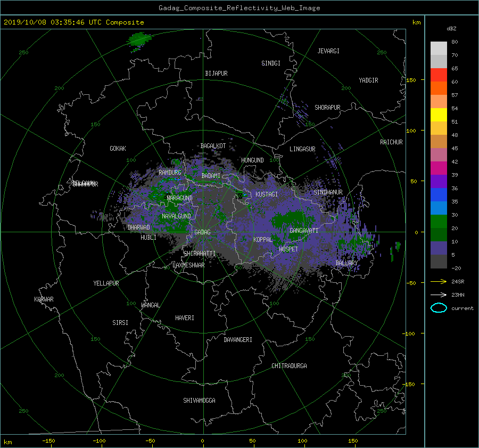Select the blue 36 dBZ color swatch
The height and width of the screenshot is (448, 479).
pyautogui.click(x=439, y=194)
